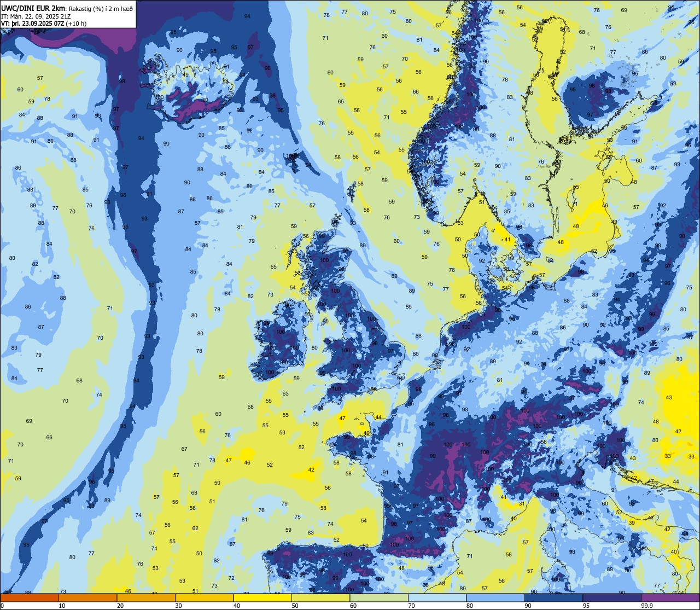Click the 60–70 pale green legend swatch
Image resolution: width=700 pixels, height=610 pixels.
[x=379, y=598]
